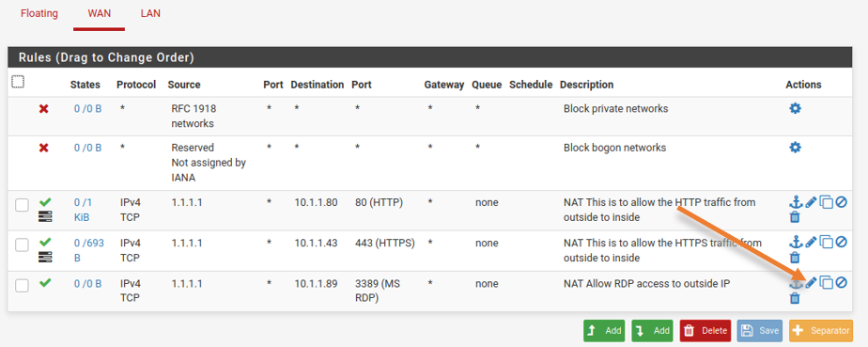
Task: Edit the RDP rule with pencil icon
Action: [x=811, y=283]
